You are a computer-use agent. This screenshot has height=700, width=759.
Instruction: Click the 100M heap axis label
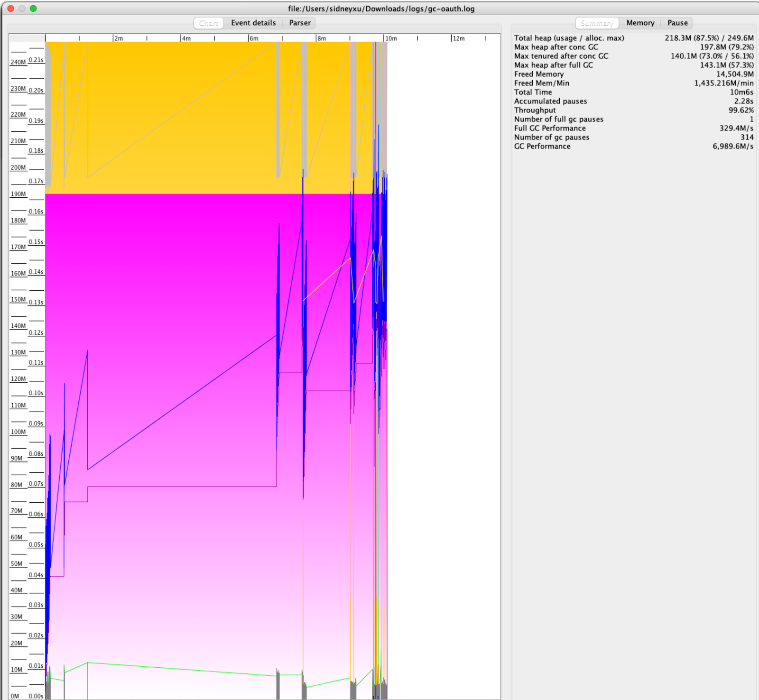[19, 432]
